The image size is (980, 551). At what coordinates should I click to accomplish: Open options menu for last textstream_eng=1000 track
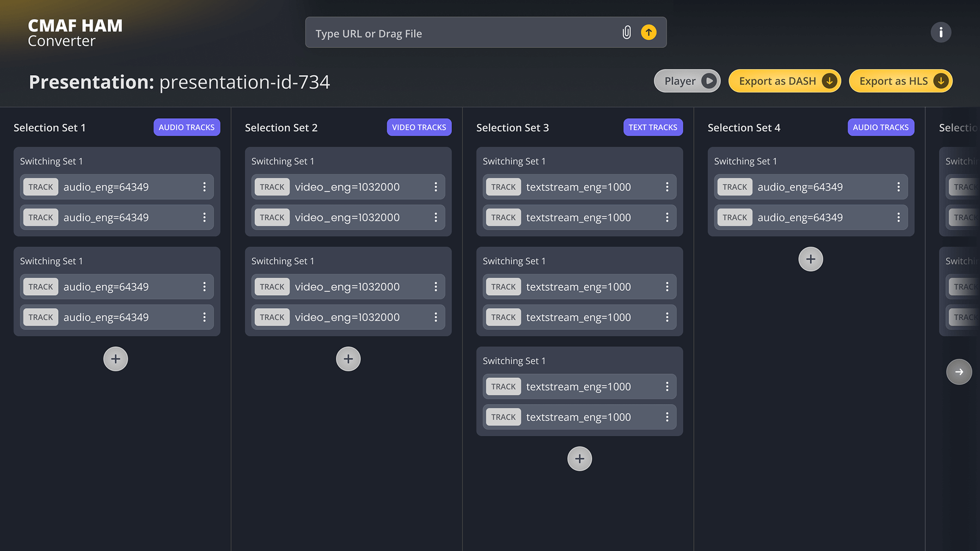click(x=667, y=417)
